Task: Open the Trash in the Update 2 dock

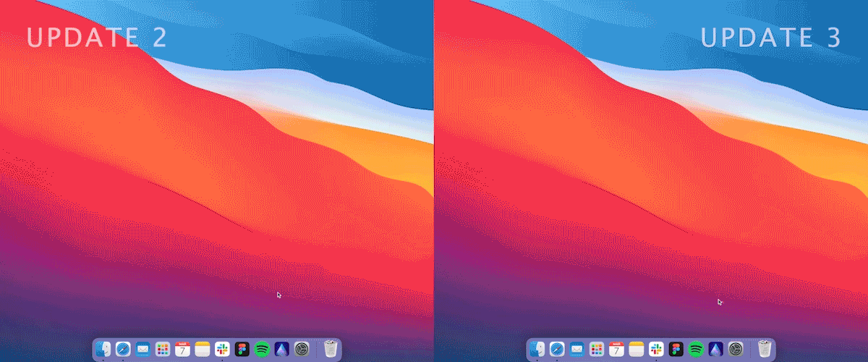Action: (331, 349)
